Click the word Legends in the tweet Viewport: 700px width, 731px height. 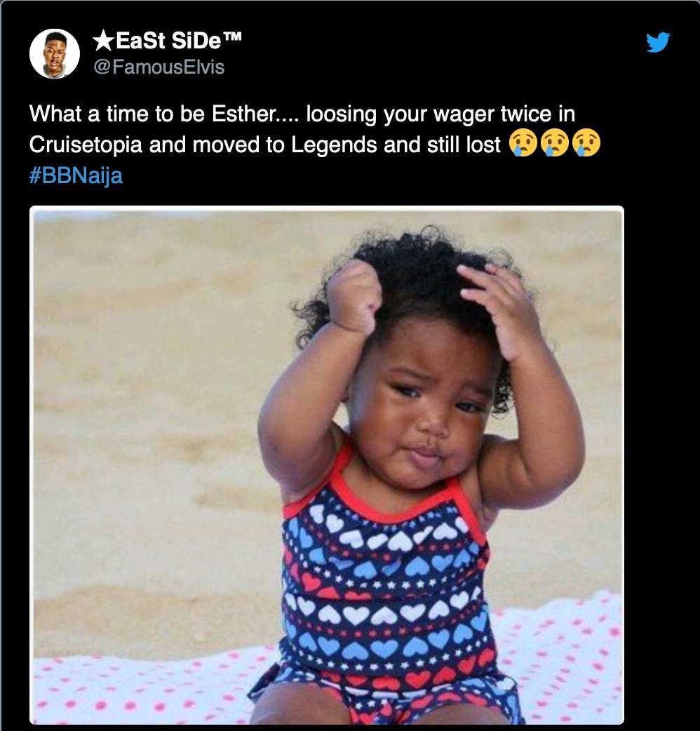click(x=334, y=145)
